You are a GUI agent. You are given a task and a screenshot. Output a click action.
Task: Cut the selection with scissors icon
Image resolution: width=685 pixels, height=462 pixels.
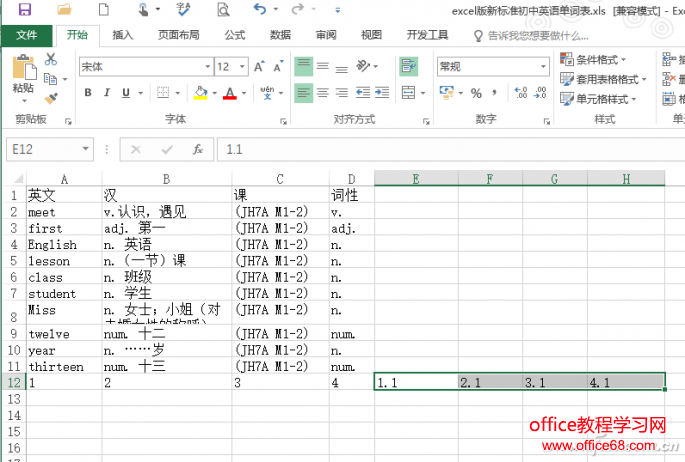coord(51,59)
